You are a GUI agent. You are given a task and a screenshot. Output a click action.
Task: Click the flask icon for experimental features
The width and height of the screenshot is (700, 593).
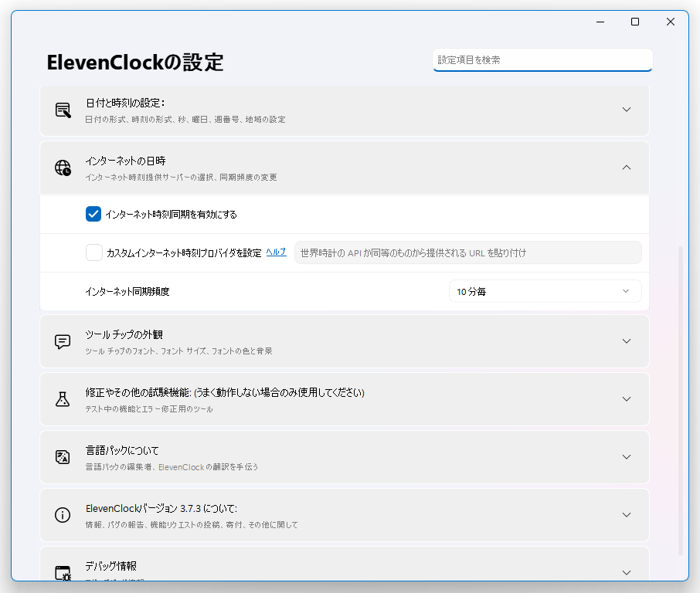click(63, 399)
